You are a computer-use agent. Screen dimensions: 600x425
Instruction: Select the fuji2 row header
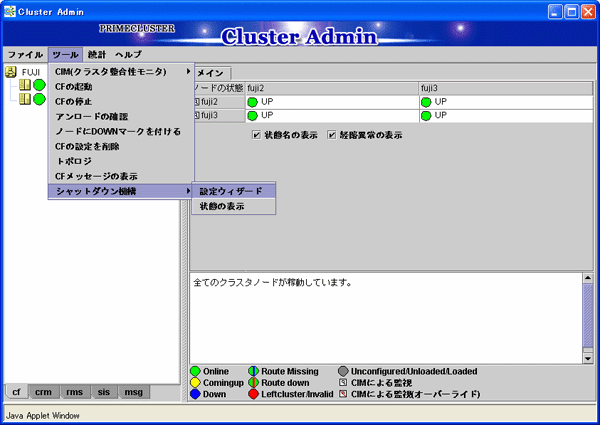[x=218, y=102]
